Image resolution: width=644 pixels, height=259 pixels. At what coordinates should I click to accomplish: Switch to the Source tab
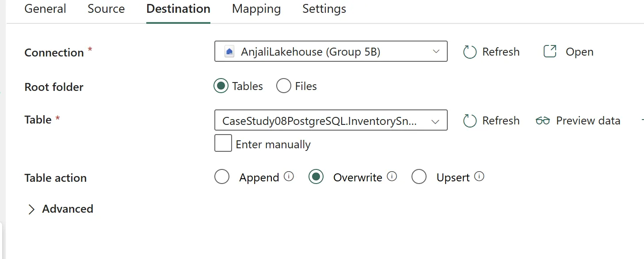tap(106, 9)
